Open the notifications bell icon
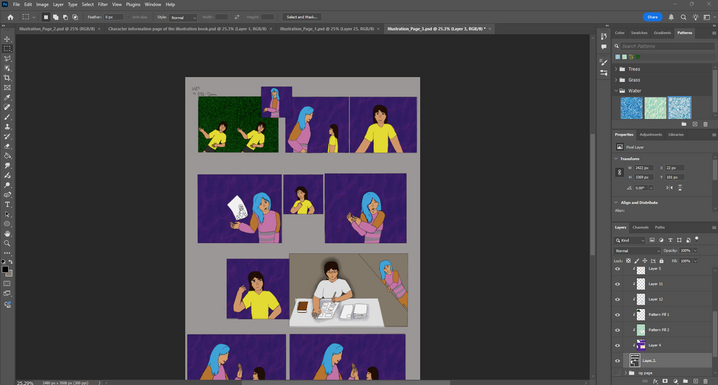 (671, 17)
